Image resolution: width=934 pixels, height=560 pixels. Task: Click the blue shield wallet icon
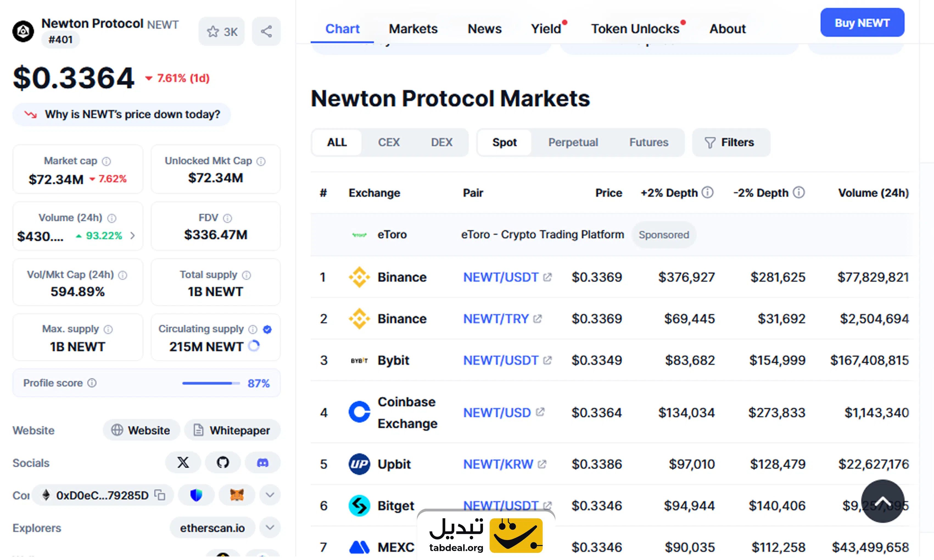[196, 495]
